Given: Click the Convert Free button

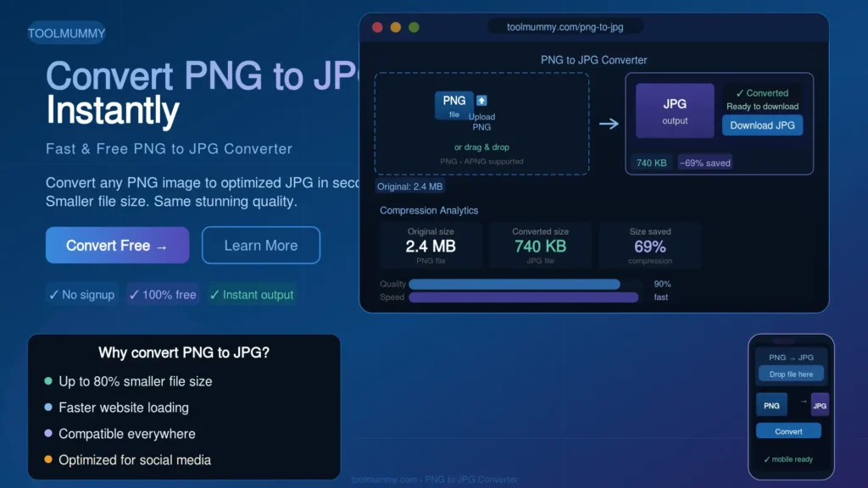Looking at the screenshot, I should click(x=117, y=245).
